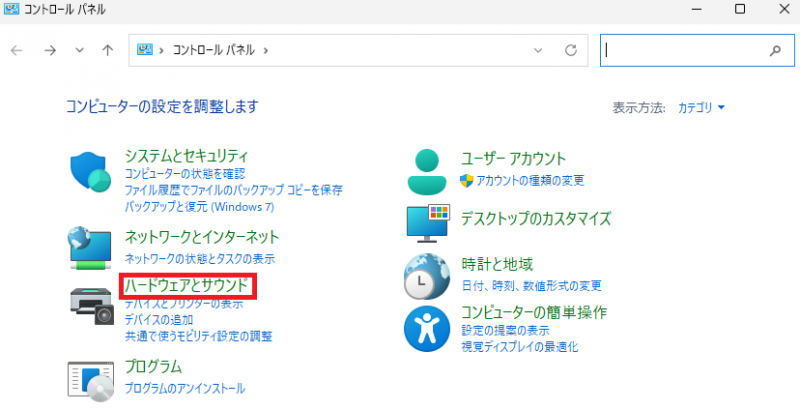Open the recent locations chevron dropdown

point(79,50)
